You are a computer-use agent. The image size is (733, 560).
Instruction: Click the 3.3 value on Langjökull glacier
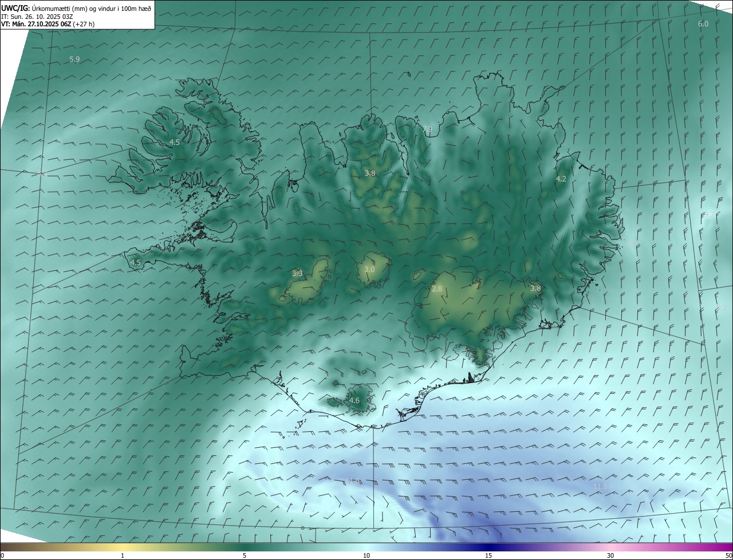pyautogui.click(x=297, y=274)
